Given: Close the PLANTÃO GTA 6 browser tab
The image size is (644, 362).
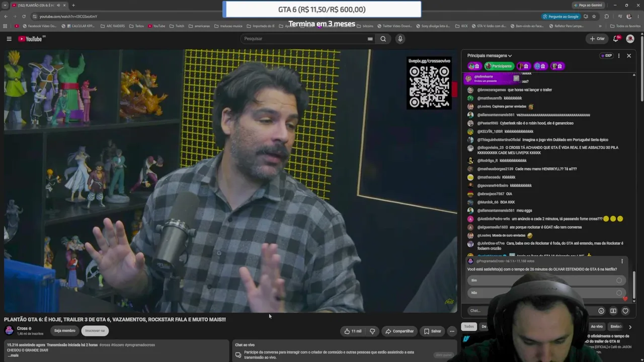Looking at the screenshot, I should pos(64,5).
